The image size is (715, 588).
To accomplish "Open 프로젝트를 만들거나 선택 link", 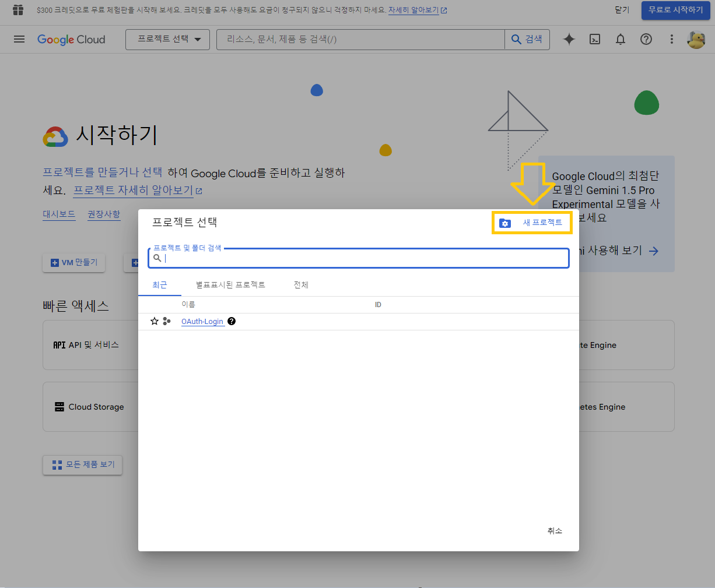I will point(103,172).
